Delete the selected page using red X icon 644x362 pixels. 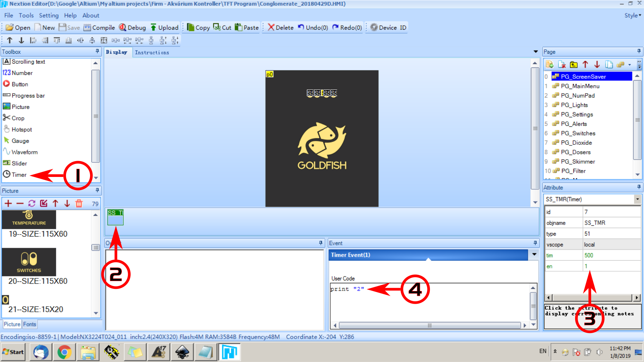[562, 65]
